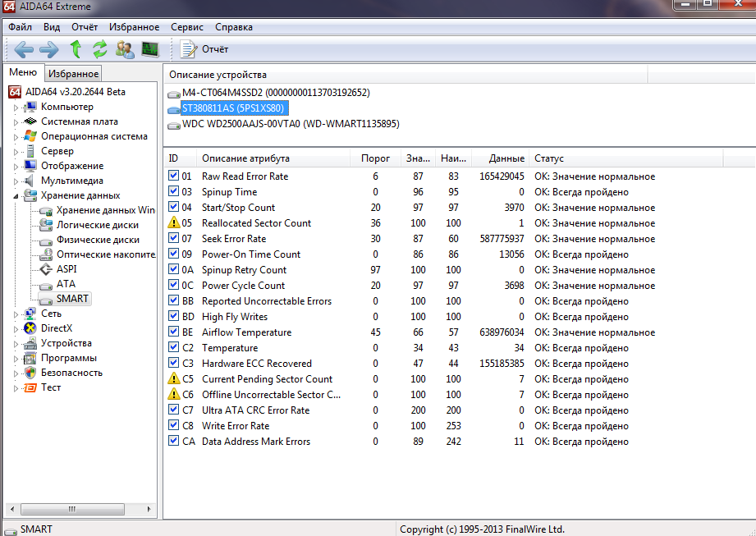This screenshot has width=756, height=536.
Task: Expand the Мультимедиа tree node
Action: (x=16, y=181)
